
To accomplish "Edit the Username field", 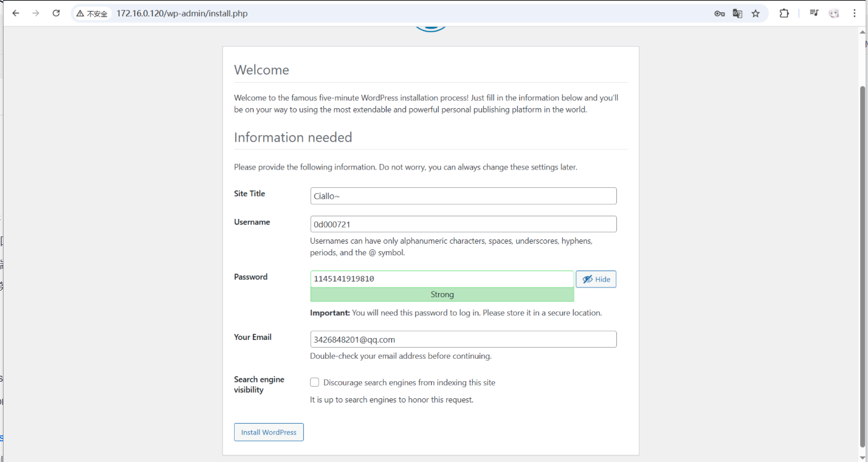I will [463, 224].
